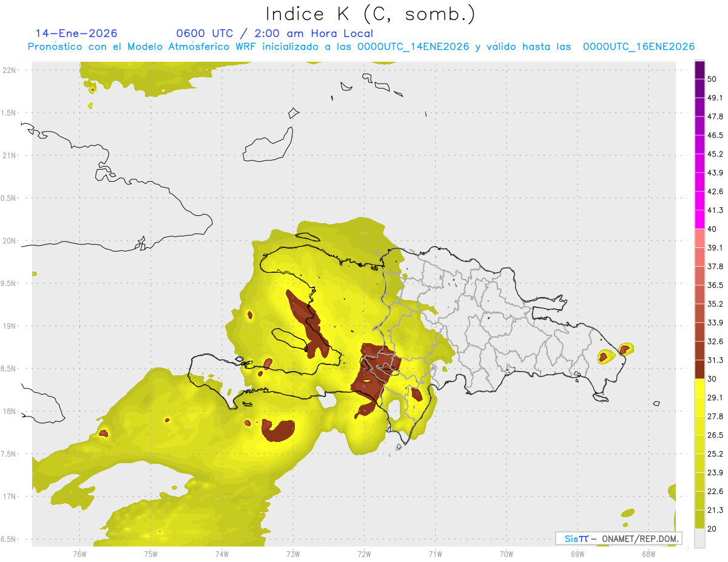This screenshot has height=562, width=728.
Task: Click the latitude label "19N"
Action: point(9,326)
